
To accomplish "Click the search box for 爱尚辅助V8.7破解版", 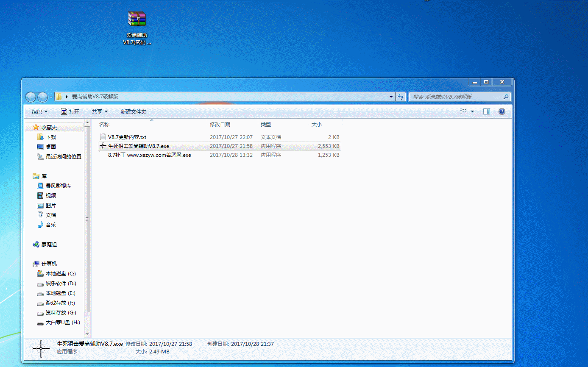I will (x=456, y=97).
